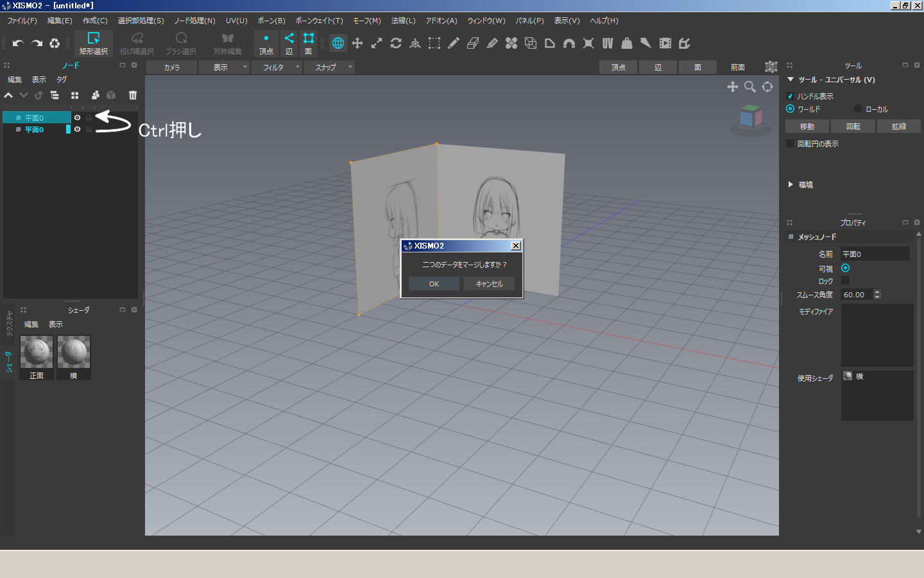Toggle visibility eye of first 平面0 node
Screen dimensions: 924x578
(x=78, y=118)
